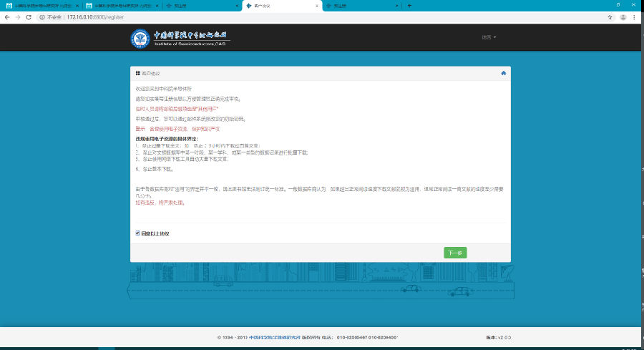Click the Institute of Semiconductors CAS logo
This screenshot has height=350, width=644.
point(180,39)
